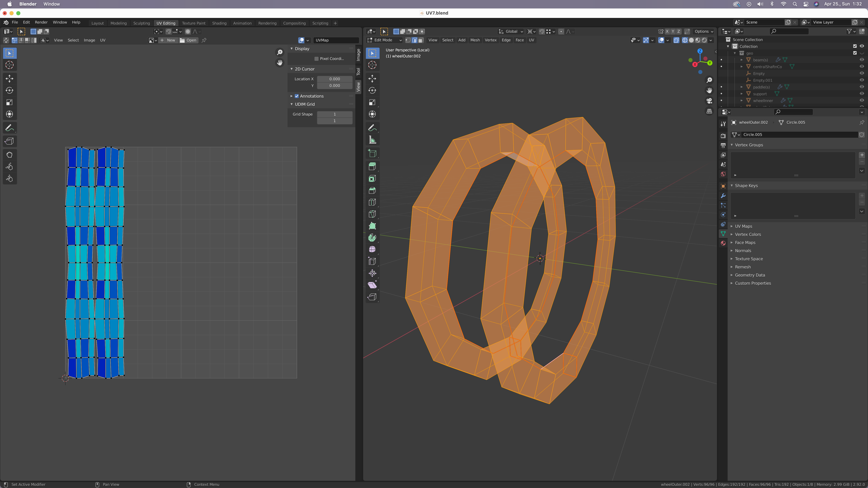
Task: Switch to the Texture Paint workspace tab
Action: click(193, 23)
